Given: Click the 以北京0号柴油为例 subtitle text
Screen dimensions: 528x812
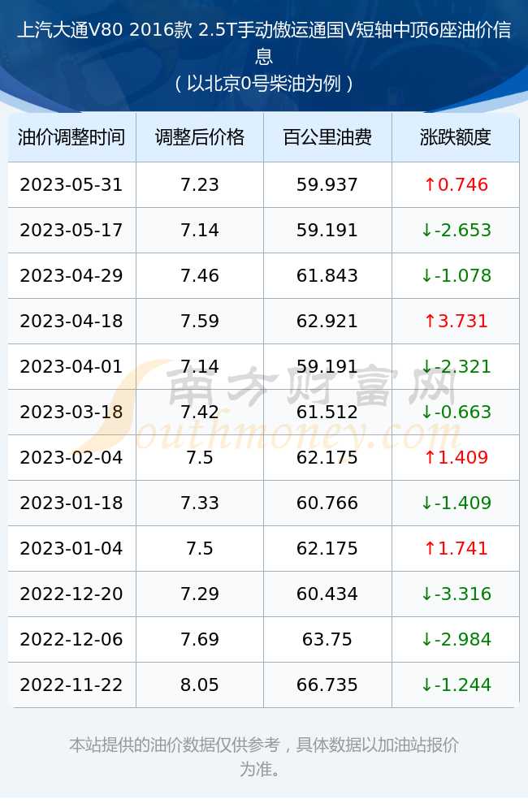Looking at the screenshot, I should click(x=264, y=84).
